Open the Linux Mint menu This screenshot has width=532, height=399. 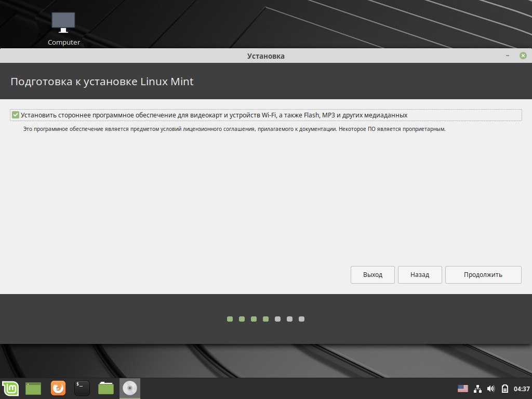(x=10, y=388)
